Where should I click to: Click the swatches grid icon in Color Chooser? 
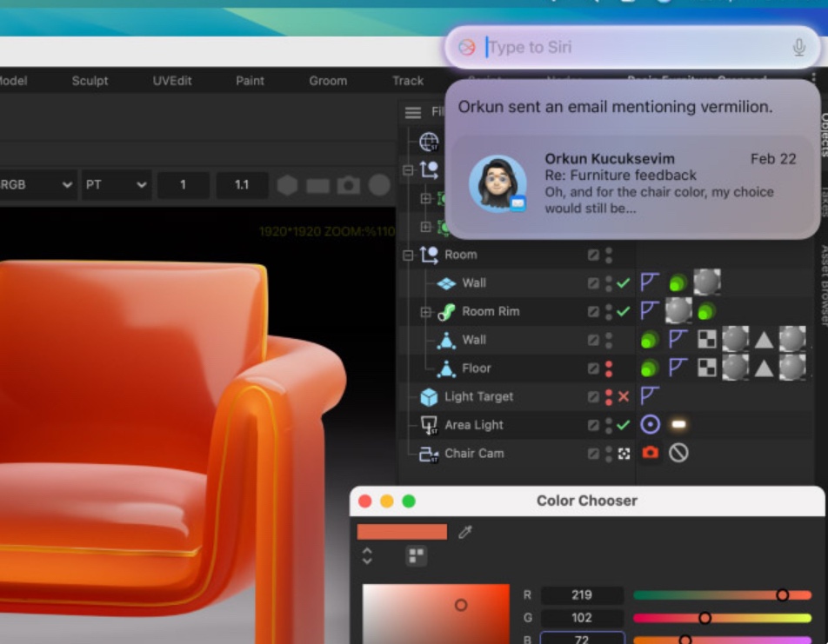tap(415, 556)
